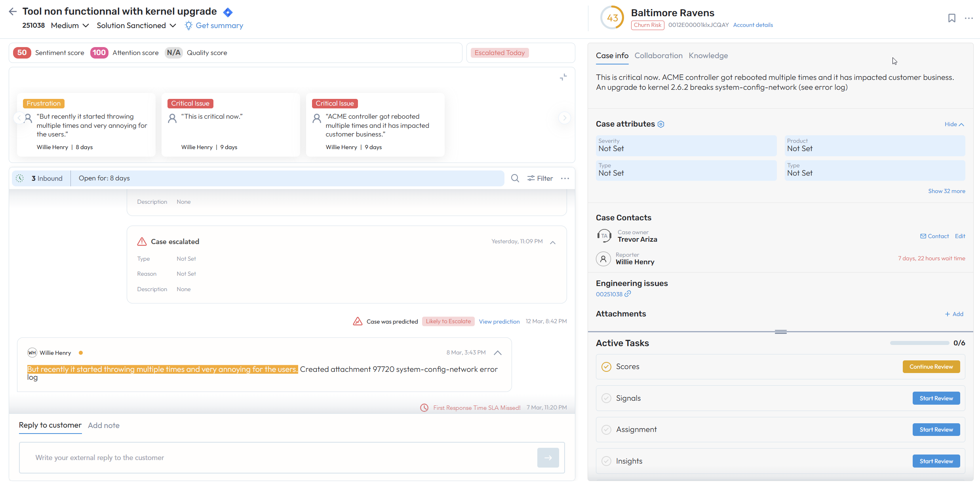Toggle the Insights task check circle
Screen dimensions: 980x483
606,461
